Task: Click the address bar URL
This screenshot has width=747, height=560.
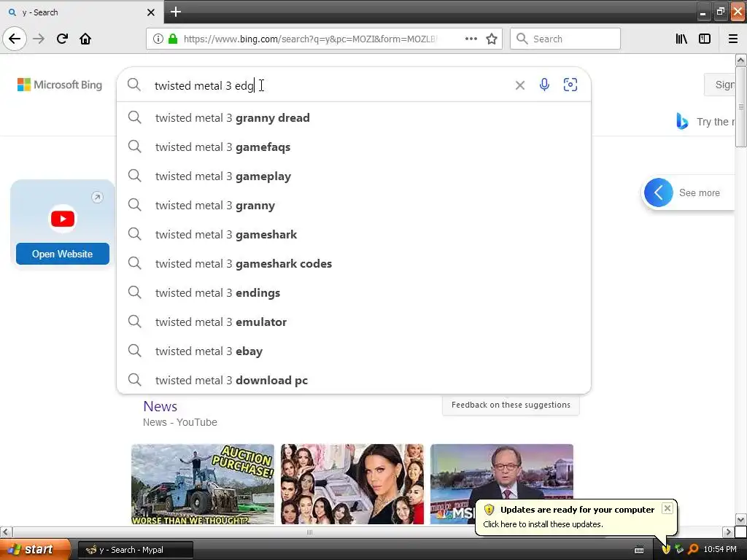Action: pos(309,39)
